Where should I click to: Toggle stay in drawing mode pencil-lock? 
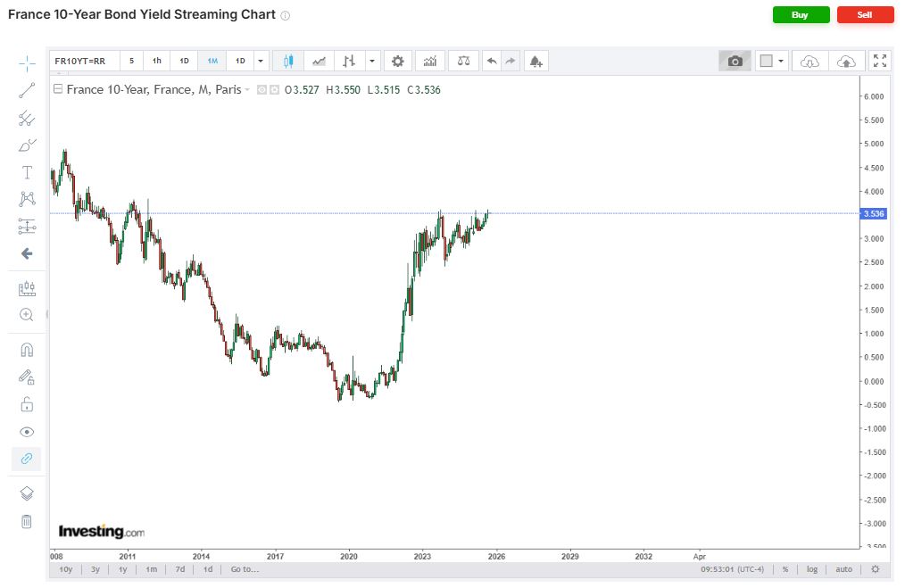tap(27, 377)
